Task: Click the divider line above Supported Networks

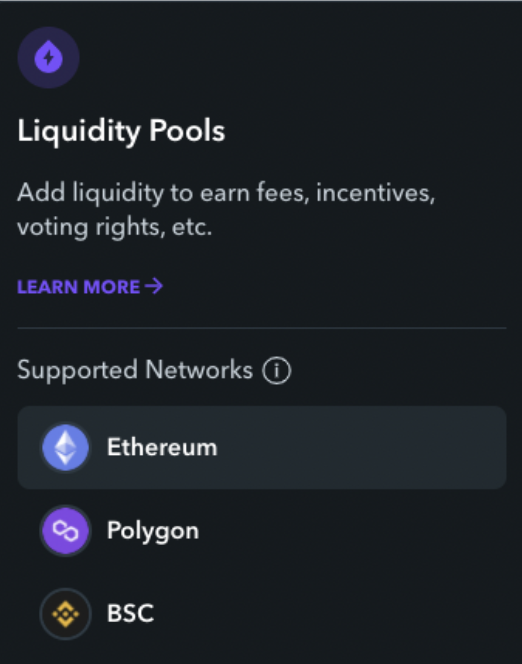Action: (262, 328)
